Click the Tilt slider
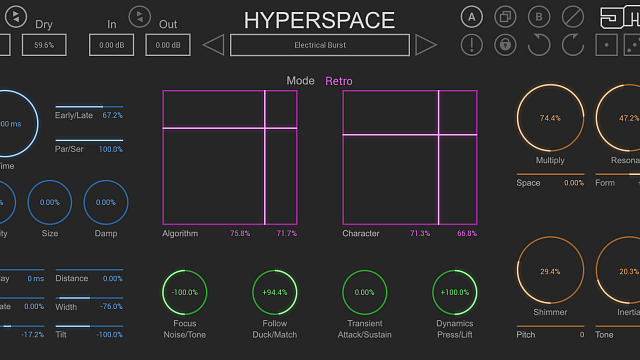Image resolution: width=640 pixels, height=360 pixels. coord(89,326)
